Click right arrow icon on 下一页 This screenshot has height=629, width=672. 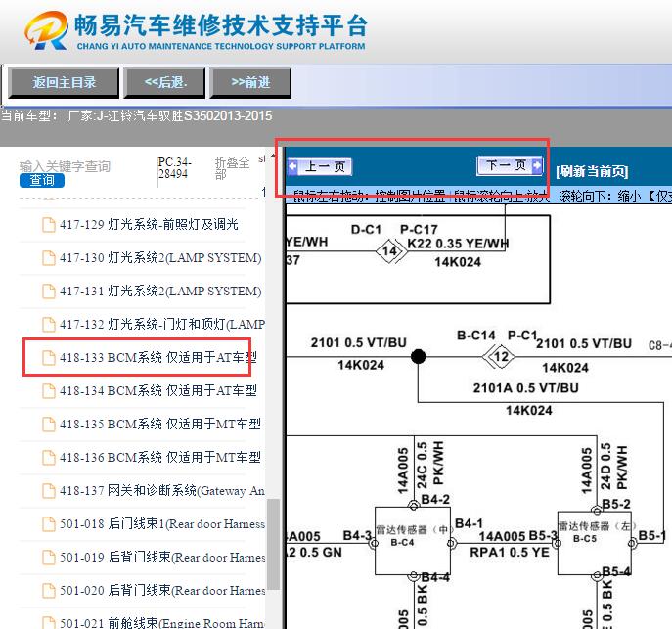[x=537, y=165]
